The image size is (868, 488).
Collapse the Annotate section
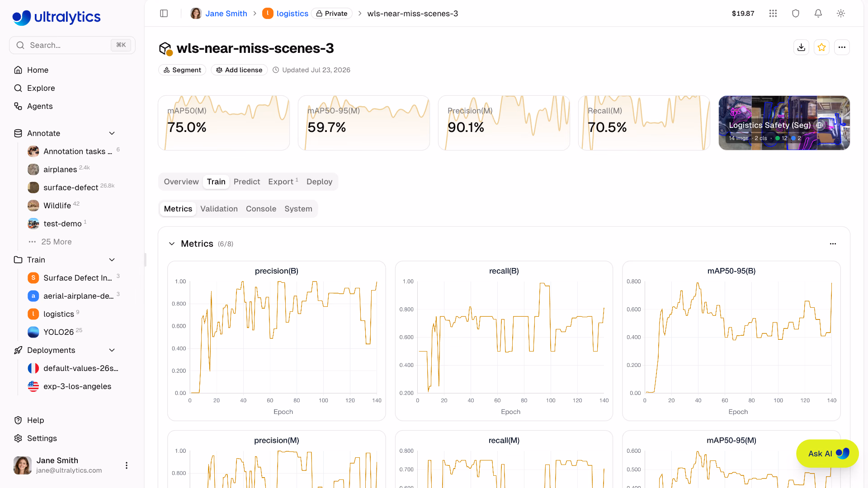(112, 133)
